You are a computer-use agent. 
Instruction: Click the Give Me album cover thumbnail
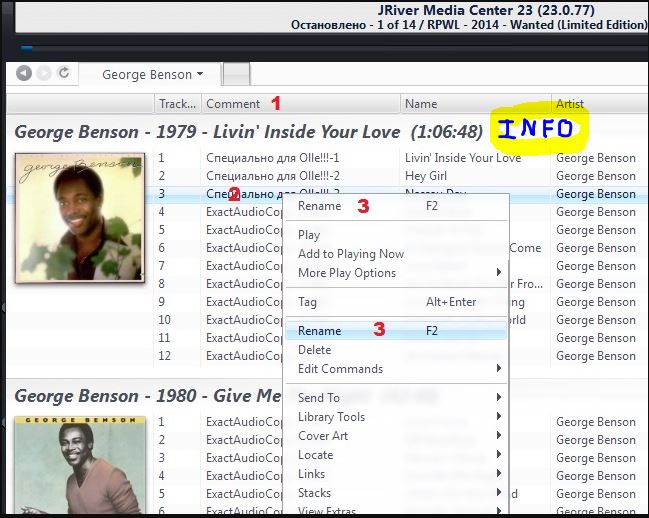(80, 465)
